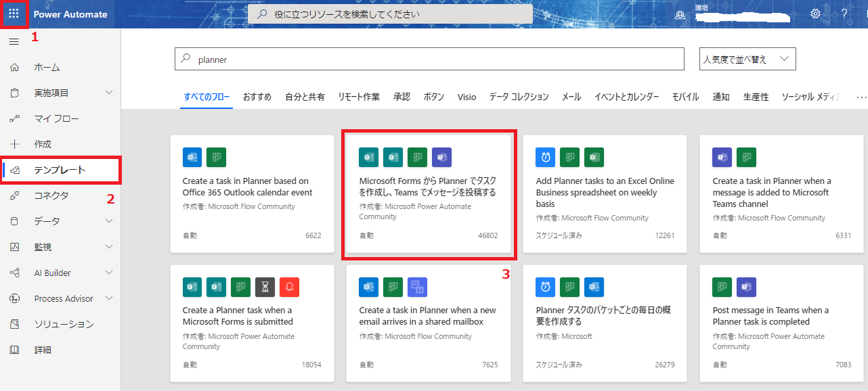Open the Visio category tab
The width and height of the screenshot is (868, 391).
pyautogui.click(x=466, y=97)
